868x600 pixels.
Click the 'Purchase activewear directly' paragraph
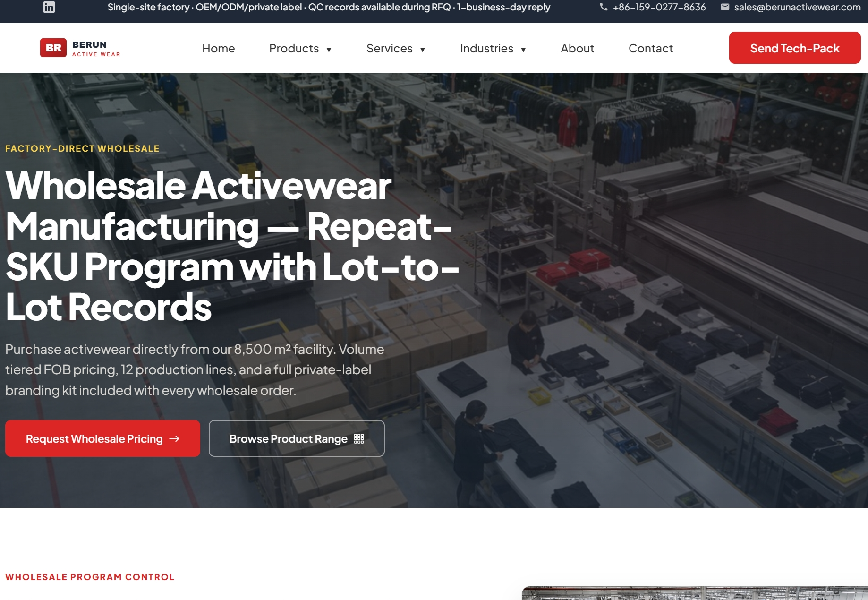click(x=195, y=370)
